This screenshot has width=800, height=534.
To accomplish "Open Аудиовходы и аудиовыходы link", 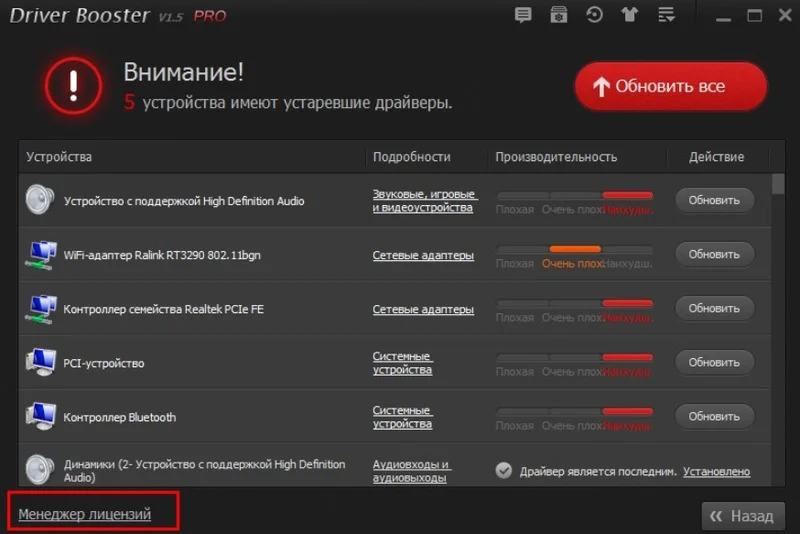I will [411, 471].
